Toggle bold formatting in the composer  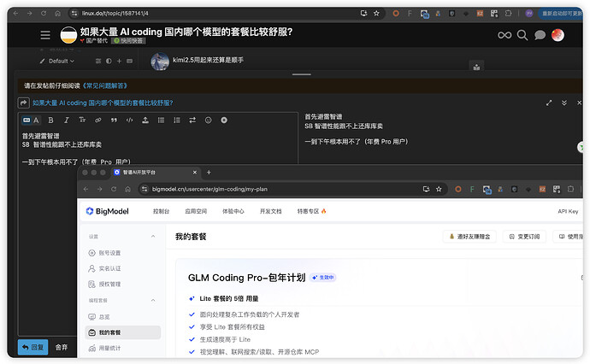[x=50, y=120]
